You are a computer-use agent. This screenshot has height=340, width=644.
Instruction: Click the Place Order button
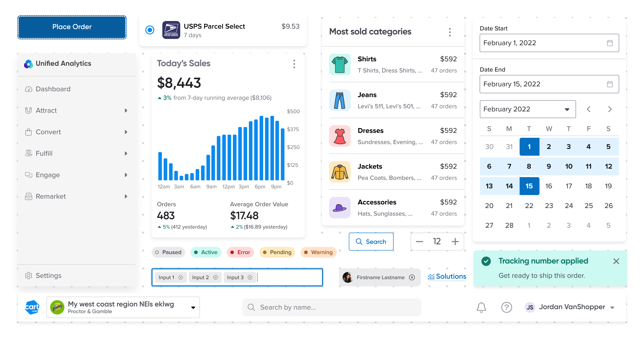[x=72, y=27]
